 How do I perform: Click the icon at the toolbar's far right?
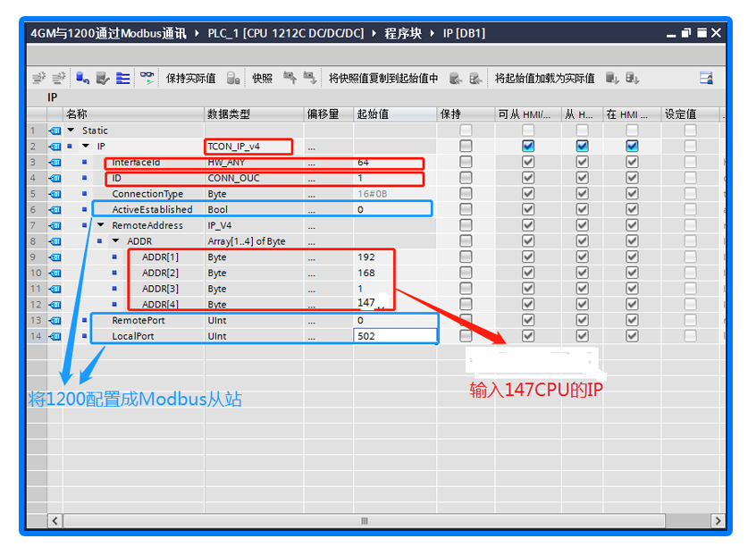pos(706,78)
